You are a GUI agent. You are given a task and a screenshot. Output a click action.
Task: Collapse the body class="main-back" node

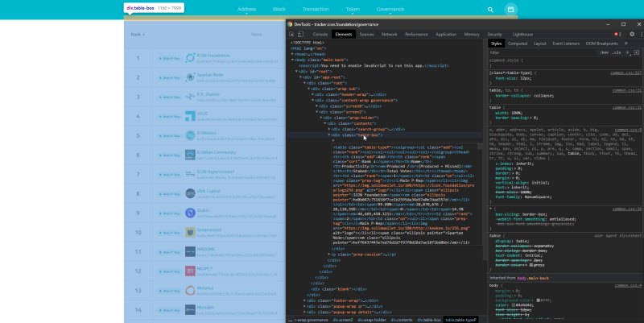pos(292,60)
